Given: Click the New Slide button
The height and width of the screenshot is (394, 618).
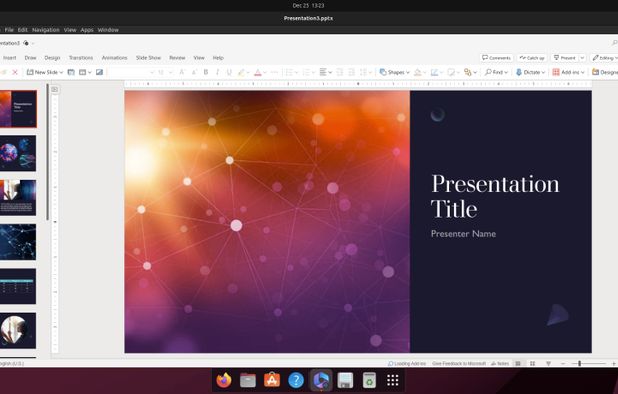Looking at the screenshot, I should pyautogui.click(x=42, y=72).
